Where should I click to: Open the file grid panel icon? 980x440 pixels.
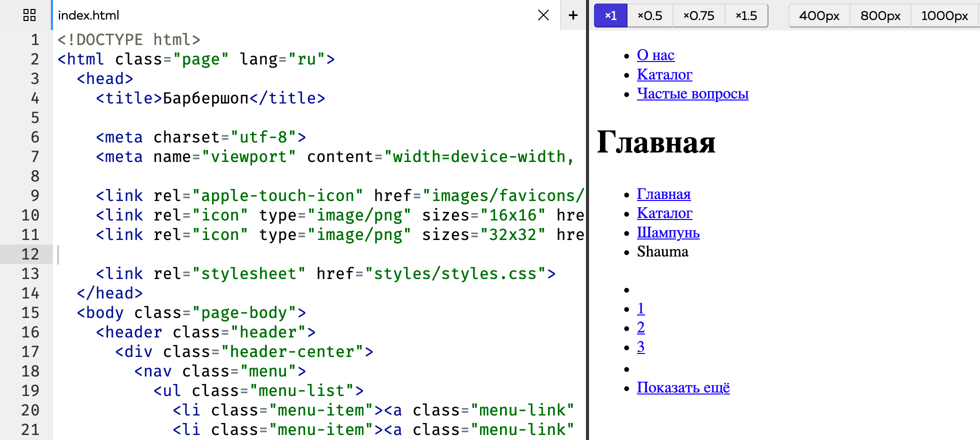click(x=29, y=15)
